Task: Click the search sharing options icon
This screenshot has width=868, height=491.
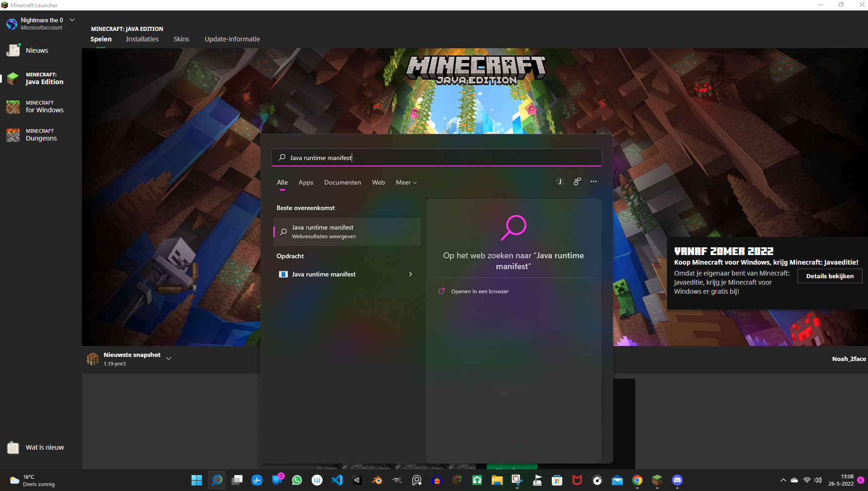Action: pyautogui.click(x=577, y=181)
